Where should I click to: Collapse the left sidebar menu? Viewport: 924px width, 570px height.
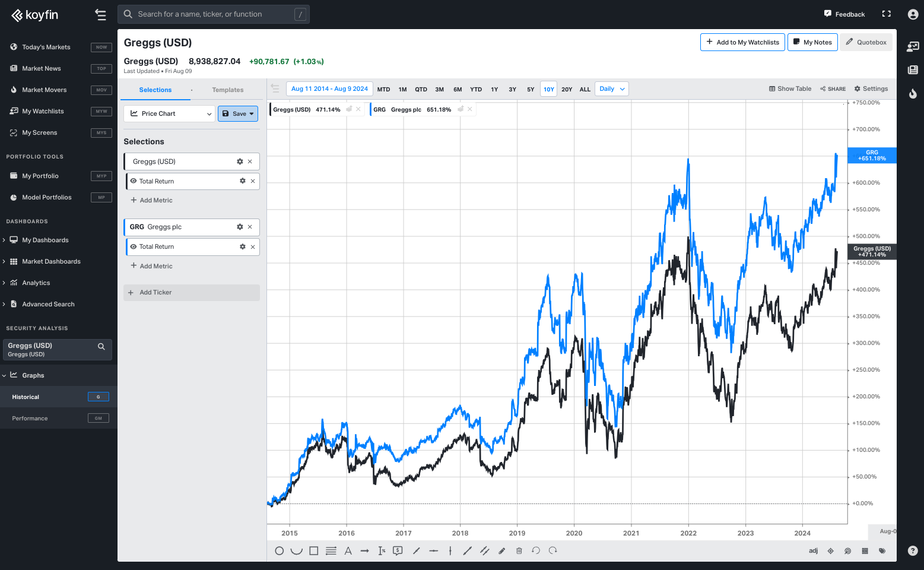[100, 15]
